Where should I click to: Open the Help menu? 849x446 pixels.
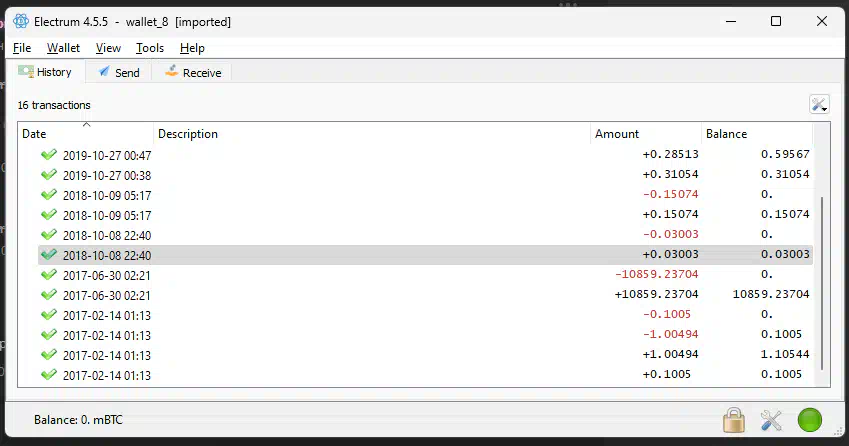192,48
